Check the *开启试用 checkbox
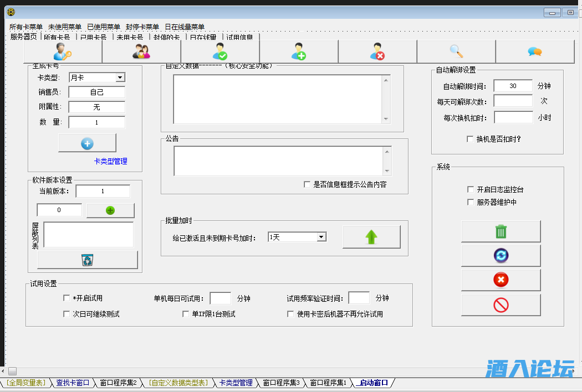 pos(67,298)
